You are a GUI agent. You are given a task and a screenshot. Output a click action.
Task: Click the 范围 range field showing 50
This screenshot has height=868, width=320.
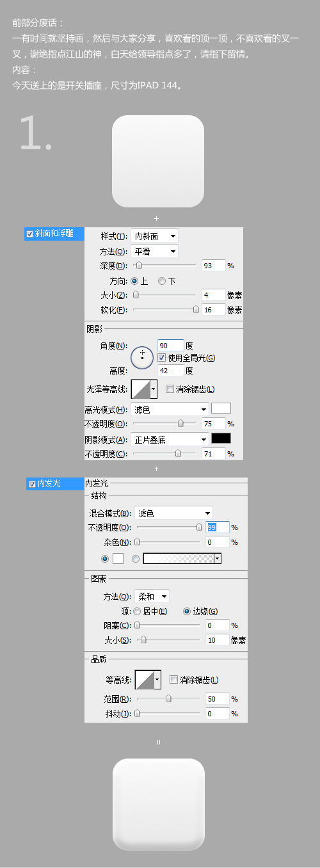coord(218,699)
